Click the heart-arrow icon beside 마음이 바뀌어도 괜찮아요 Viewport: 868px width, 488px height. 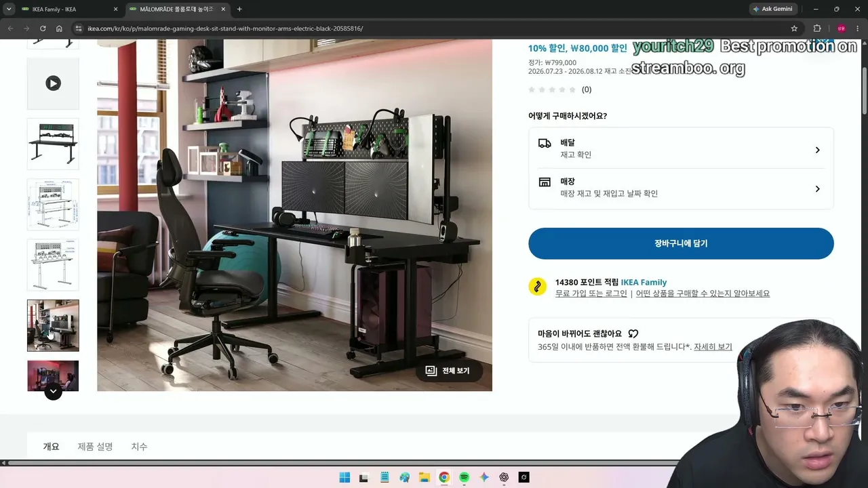(x=633, y=333)
